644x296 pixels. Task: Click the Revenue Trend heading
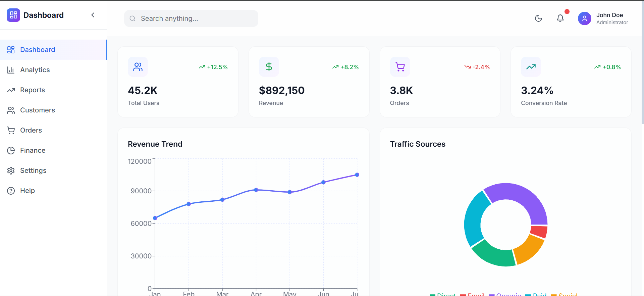155,144
